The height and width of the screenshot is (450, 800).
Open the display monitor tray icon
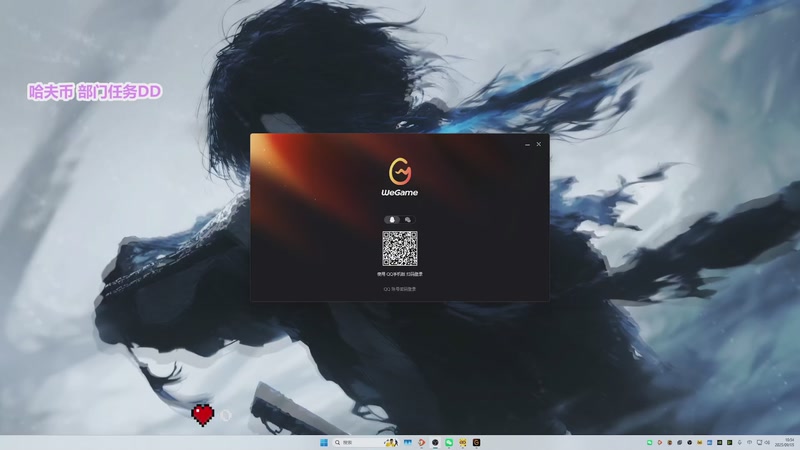[760, 442]
